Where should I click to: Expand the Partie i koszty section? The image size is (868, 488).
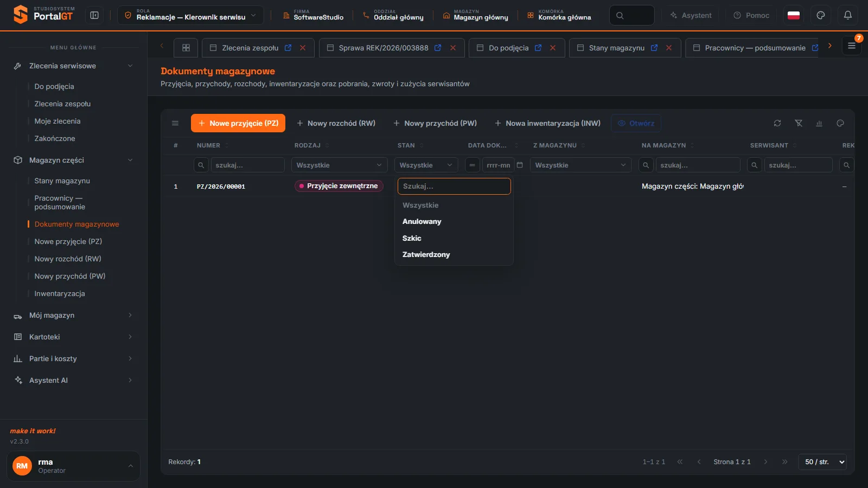pos(74,358)
